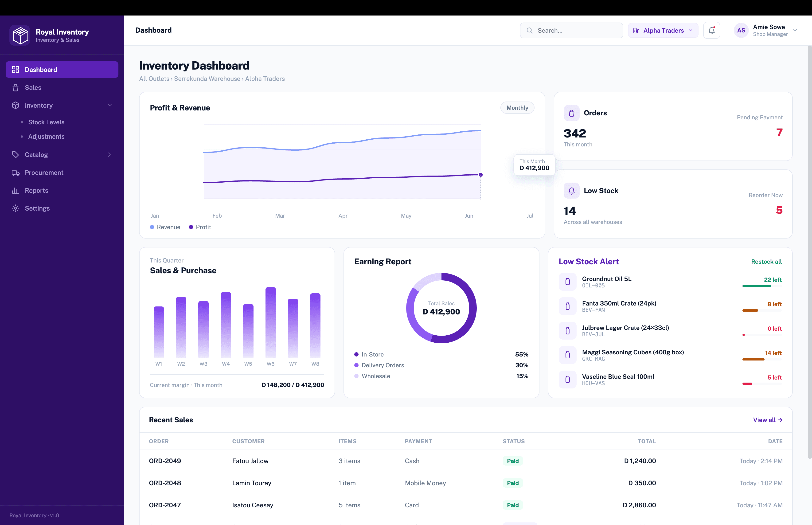Toggle the Delivery Orders legend entry
This screenshot has width=812, height=525.
379,365
